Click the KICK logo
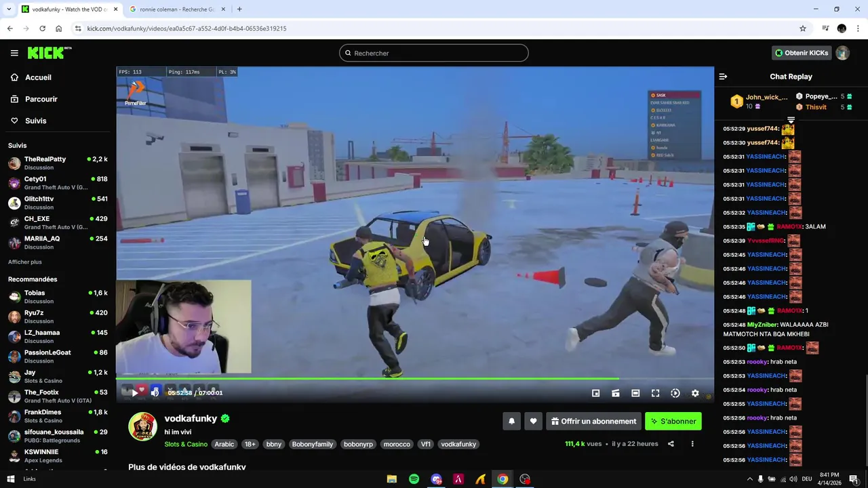 point(50,53)
